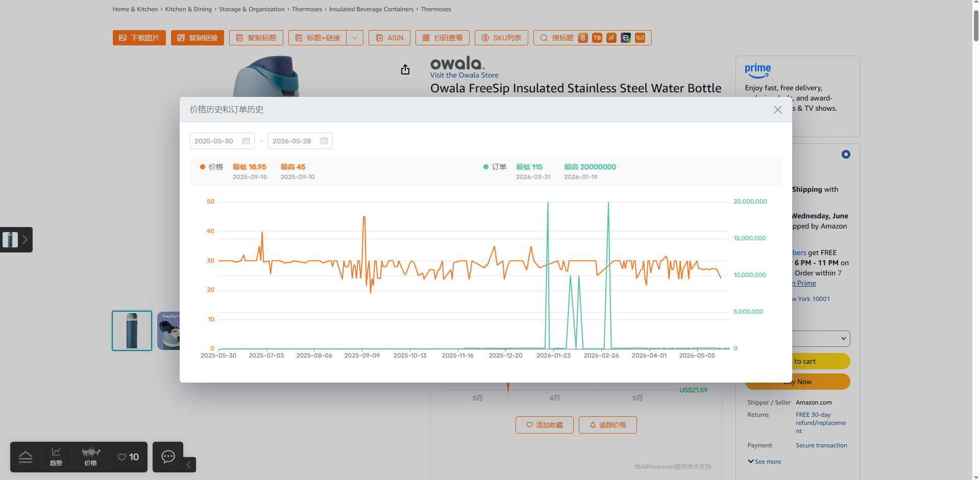Click the collapse menu icon in bottom toolbar

[26, 457]
